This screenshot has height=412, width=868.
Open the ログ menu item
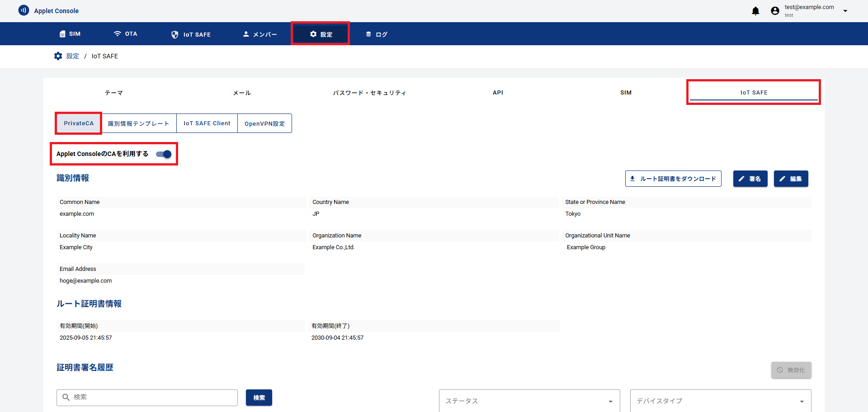376,34
